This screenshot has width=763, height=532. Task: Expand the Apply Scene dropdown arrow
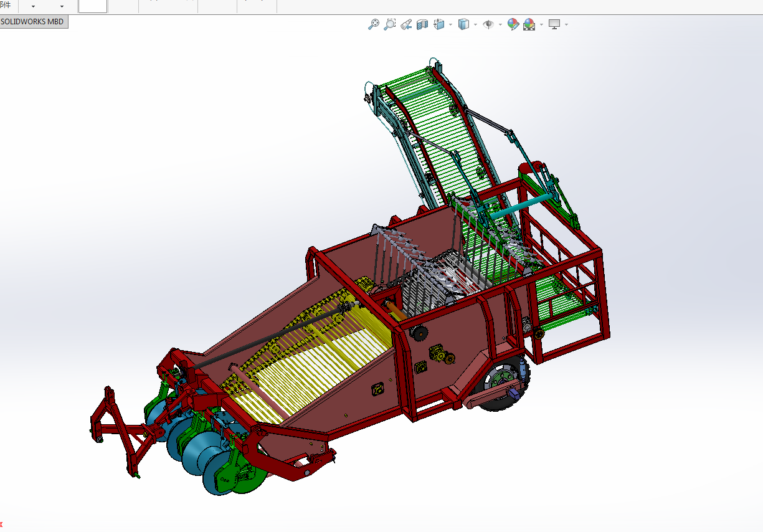[x=541, y=25]
